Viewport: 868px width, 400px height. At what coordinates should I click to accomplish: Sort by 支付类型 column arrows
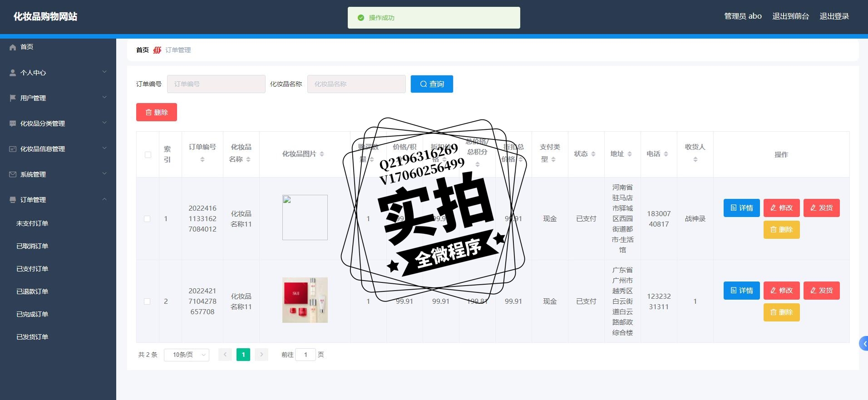pos(553,159)
